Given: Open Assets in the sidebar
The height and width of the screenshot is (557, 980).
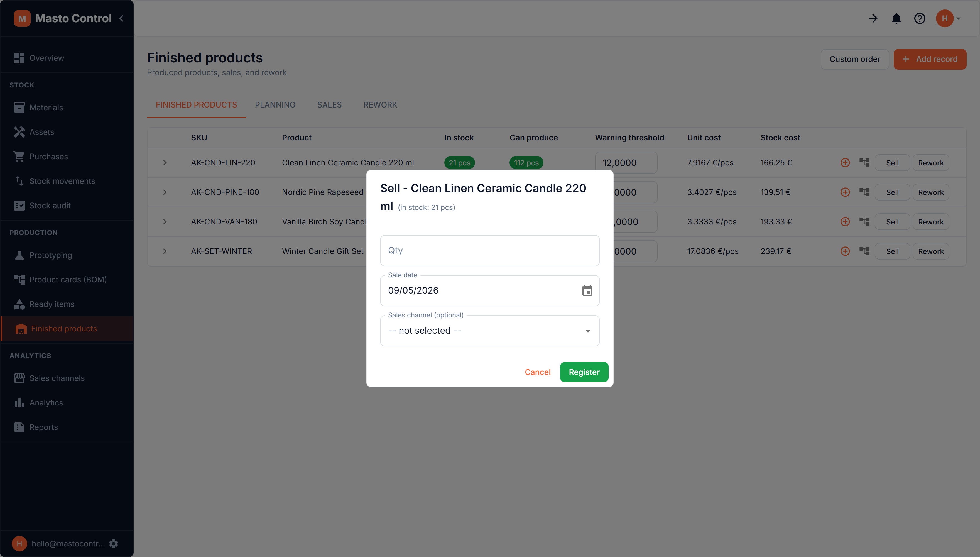Looking at the screenshot, I should tap(67, 132).
